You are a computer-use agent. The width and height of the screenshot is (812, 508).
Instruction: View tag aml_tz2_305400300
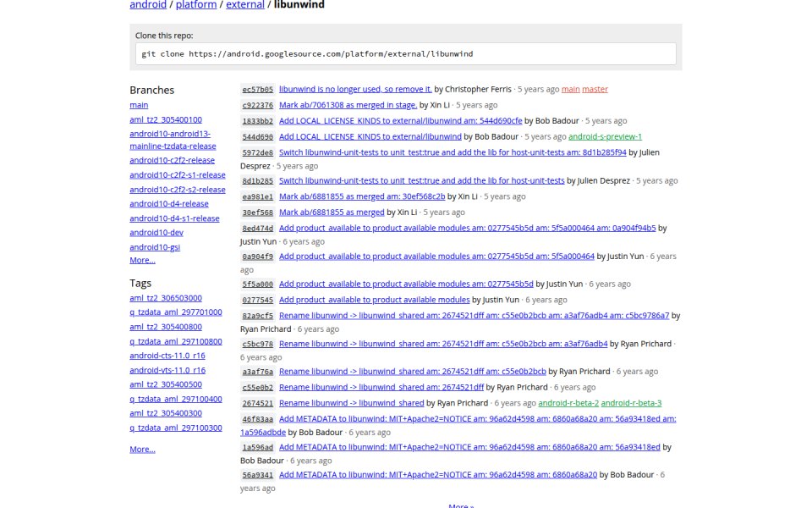[166, 413]
